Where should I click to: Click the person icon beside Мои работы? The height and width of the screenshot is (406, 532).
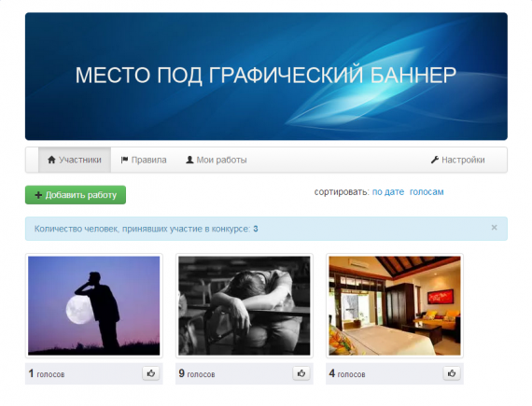tap(189, 160)
